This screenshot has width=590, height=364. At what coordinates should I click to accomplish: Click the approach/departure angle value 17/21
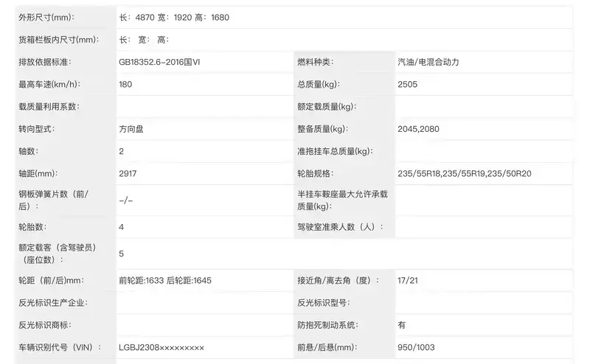pyautogui.click(x=408, y=281)
